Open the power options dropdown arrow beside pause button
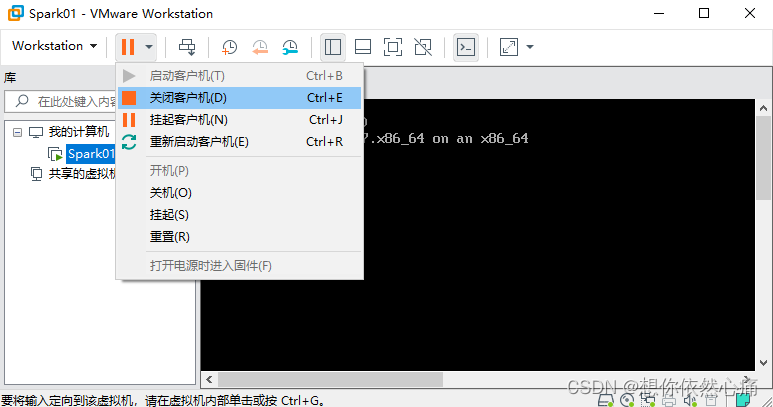Image resolution: width=773 pixels, height=407 pixels. [x=148, y=47]
